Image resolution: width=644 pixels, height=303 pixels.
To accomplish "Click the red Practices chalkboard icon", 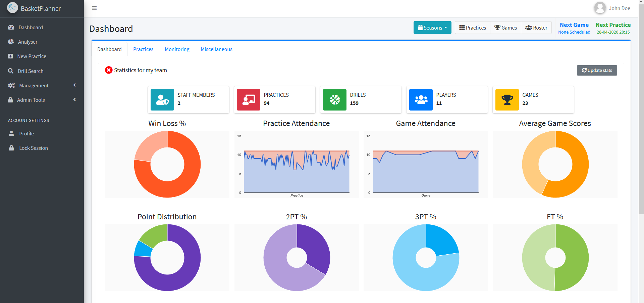I will pyautogui.click(x=249, y=100).
